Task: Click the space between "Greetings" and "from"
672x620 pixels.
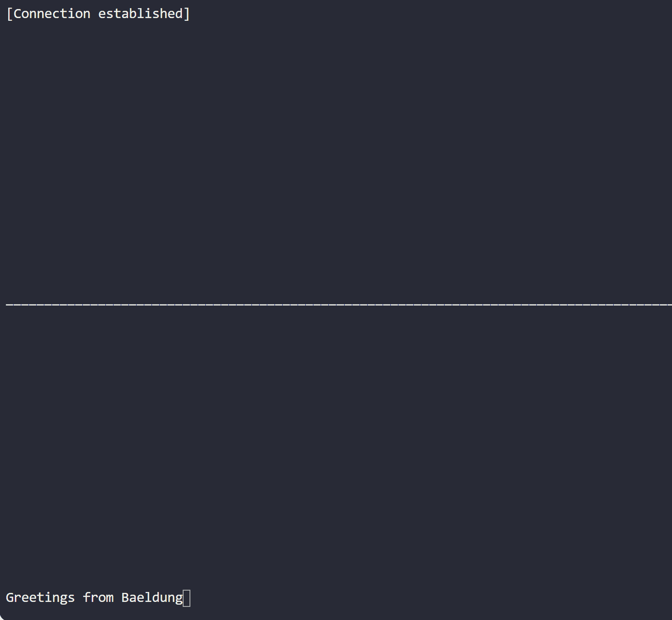Action: click(x=79, y=597)
